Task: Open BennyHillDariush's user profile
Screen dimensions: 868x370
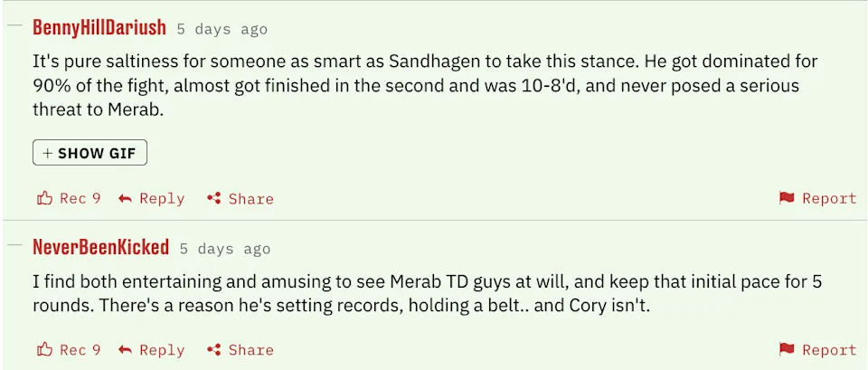Action: (x=99, y=27)
